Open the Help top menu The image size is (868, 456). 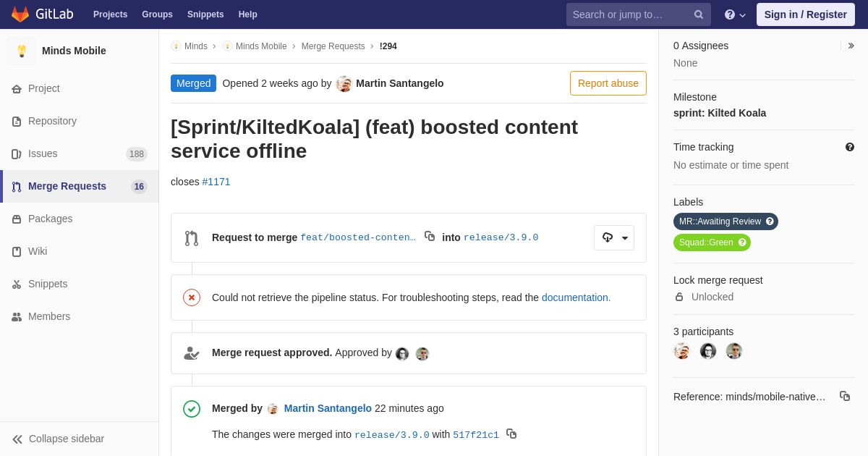pos(248,14)
